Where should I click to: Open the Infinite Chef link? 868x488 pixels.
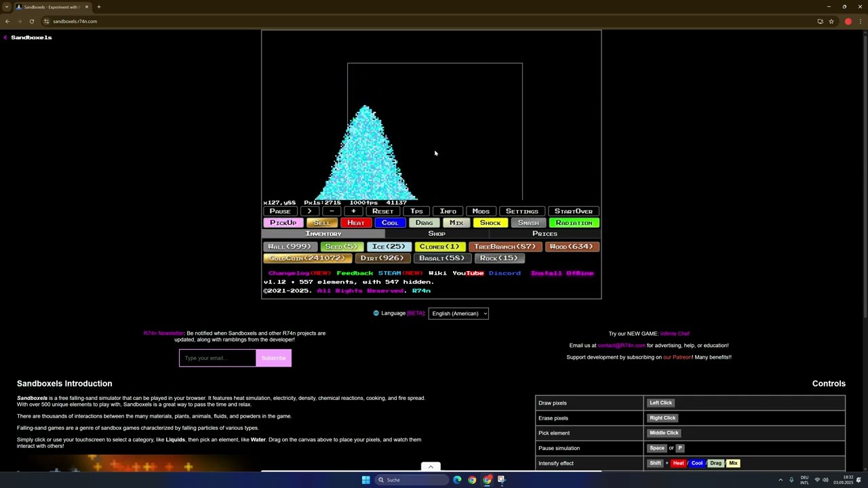(675, 333)
